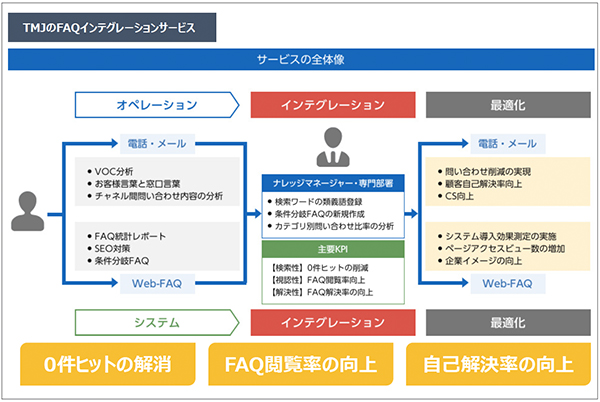Click the CS向上 bullet
This screenshot has height=402, width=600.
pos(456,196)
